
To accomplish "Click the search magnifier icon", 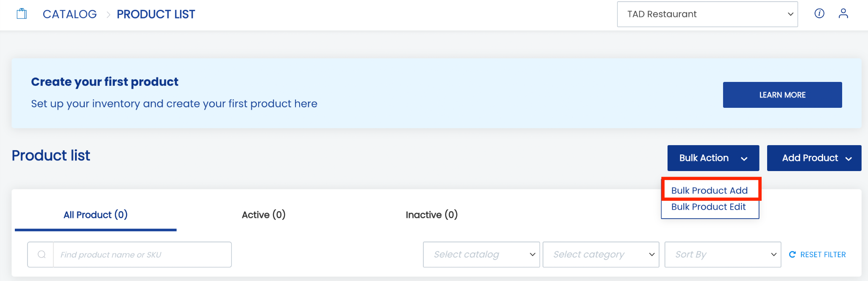I will coord(42,254).
